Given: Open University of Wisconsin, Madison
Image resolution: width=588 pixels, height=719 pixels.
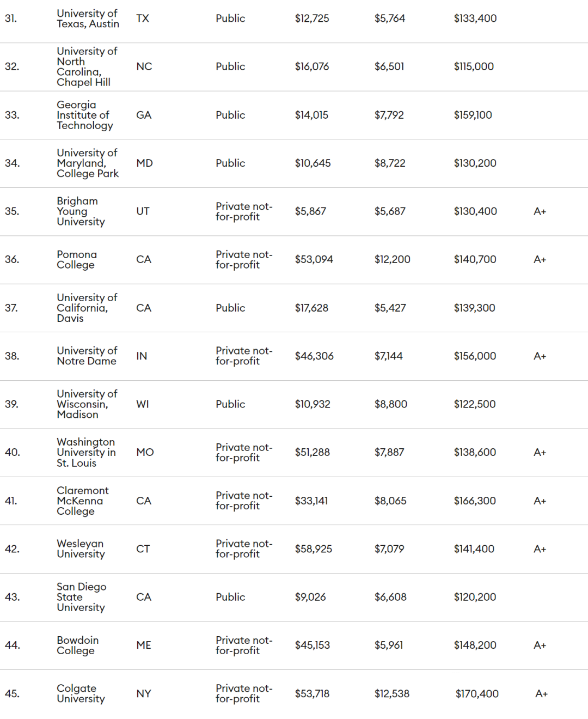Looking at the screenshot, I should point(87,404).
